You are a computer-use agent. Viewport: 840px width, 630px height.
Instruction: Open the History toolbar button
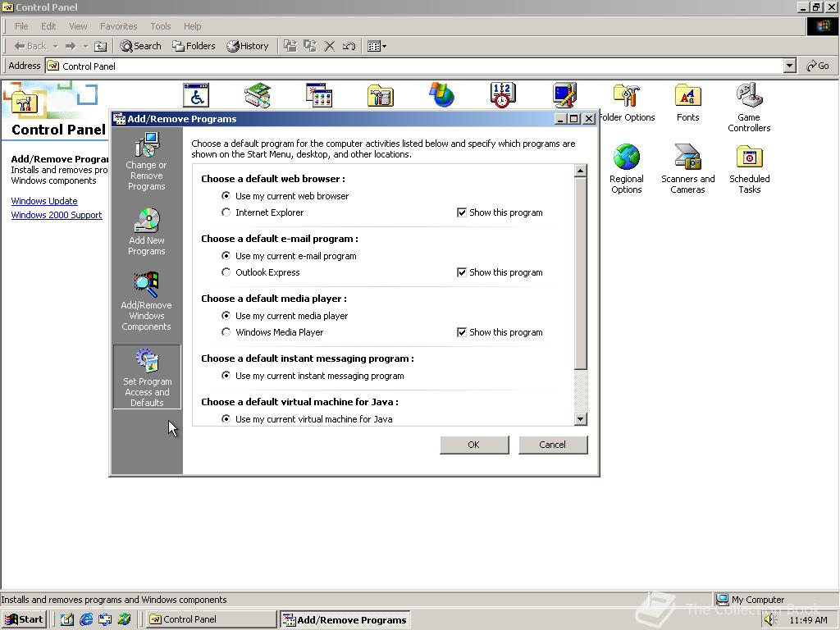[x=248, y=46]
